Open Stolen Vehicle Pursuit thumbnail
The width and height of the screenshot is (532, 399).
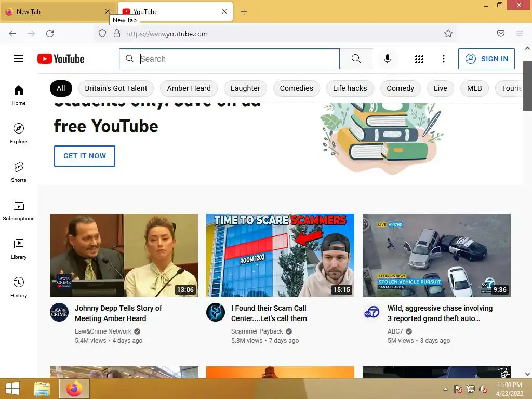click(x=436, y=255)
